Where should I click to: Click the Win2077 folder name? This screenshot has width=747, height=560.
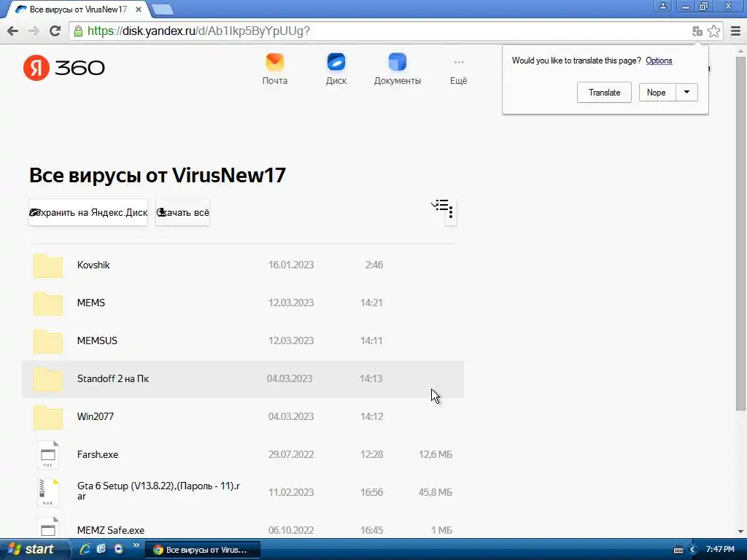pos(96,416)
